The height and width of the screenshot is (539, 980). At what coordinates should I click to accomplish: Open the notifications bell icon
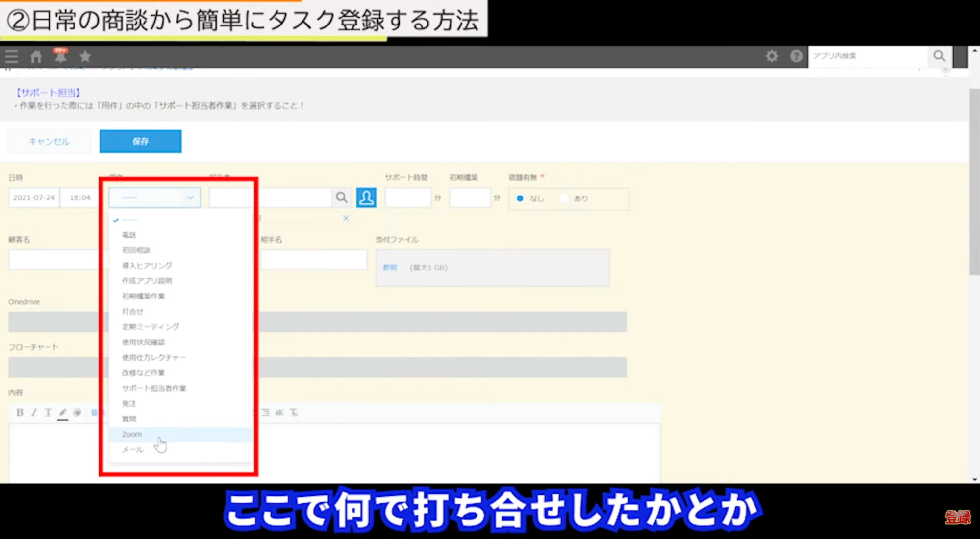[x=60, y=56]
